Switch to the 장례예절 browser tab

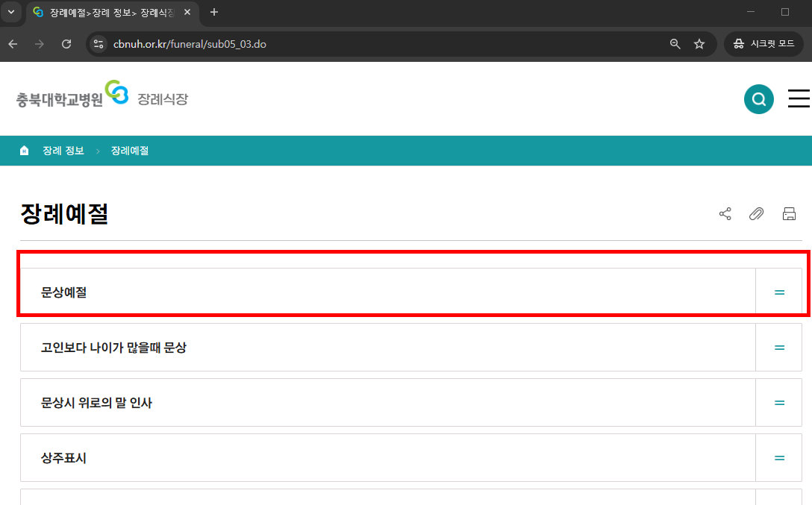click(x=104, y=12)
